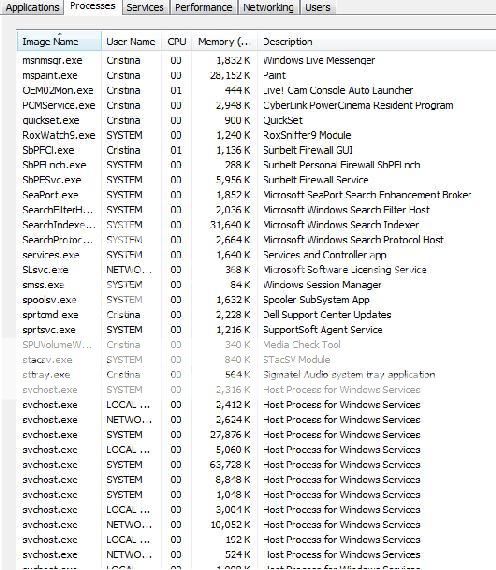Click the QuickSet description cell

point(283,120)
